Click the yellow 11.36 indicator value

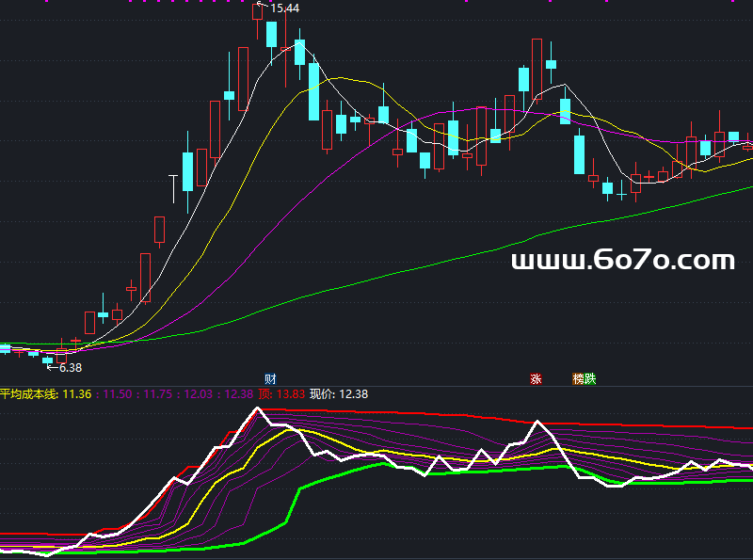pos(76,393)
